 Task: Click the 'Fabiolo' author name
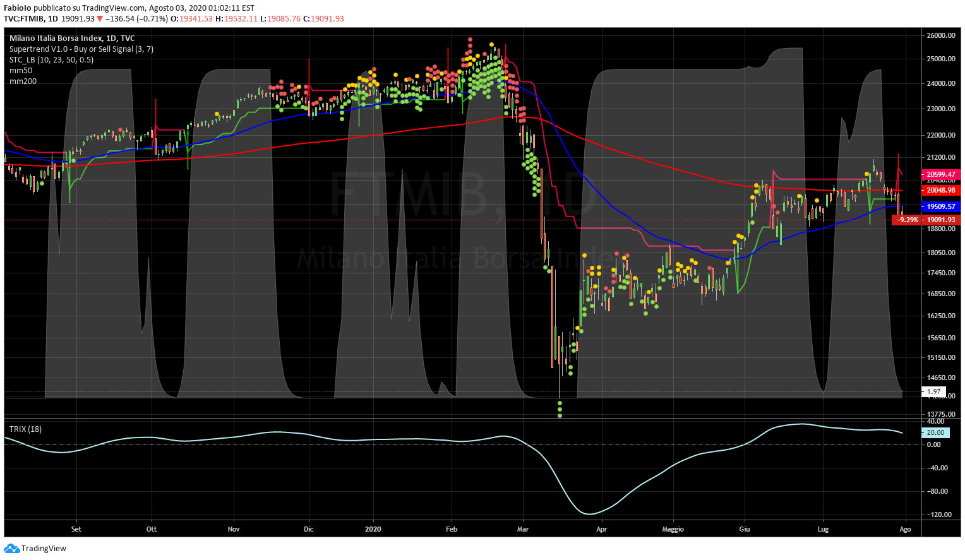[x=17, y=8]
